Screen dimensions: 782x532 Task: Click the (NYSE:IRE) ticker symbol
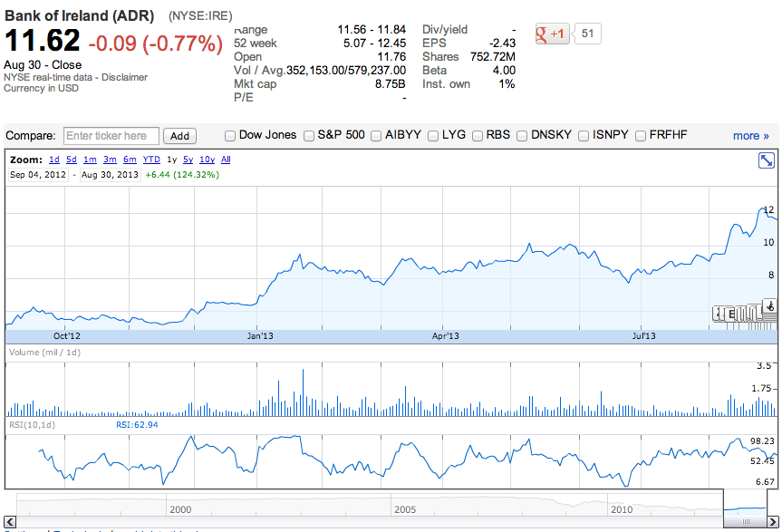[x=200, y=16]
